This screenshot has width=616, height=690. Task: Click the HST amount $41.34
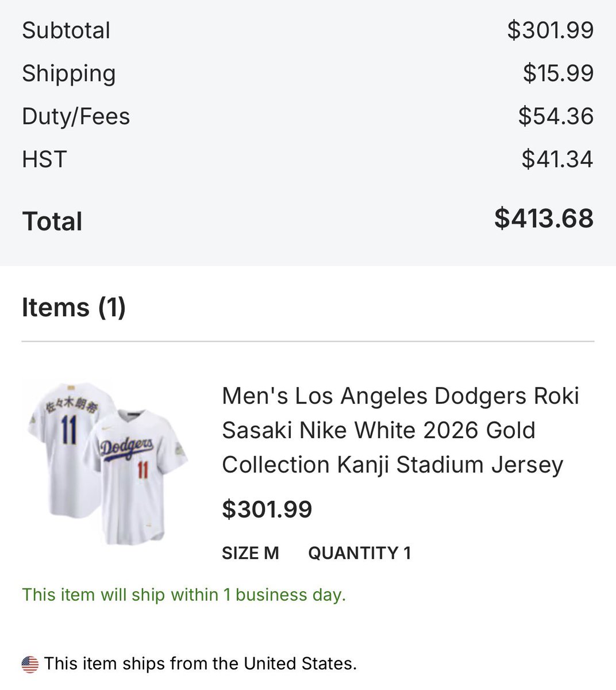tap(557, 159)
